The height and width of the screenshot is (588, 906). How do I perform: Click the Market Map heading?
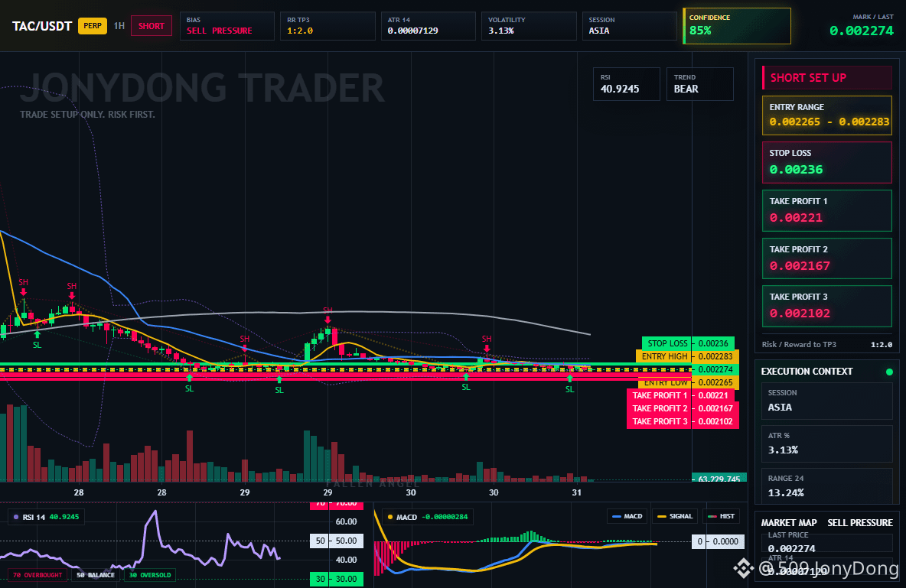coord(789,523)
